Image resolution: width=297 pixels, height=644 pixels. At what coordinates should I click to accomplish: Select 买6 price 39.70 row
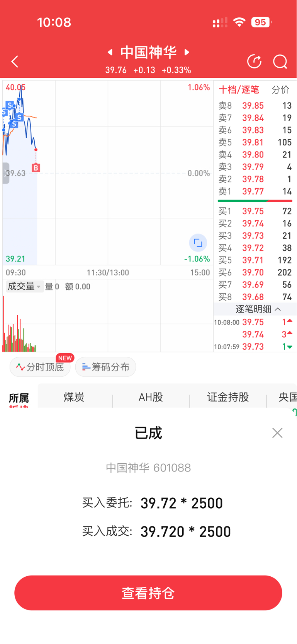coord(255,272)
